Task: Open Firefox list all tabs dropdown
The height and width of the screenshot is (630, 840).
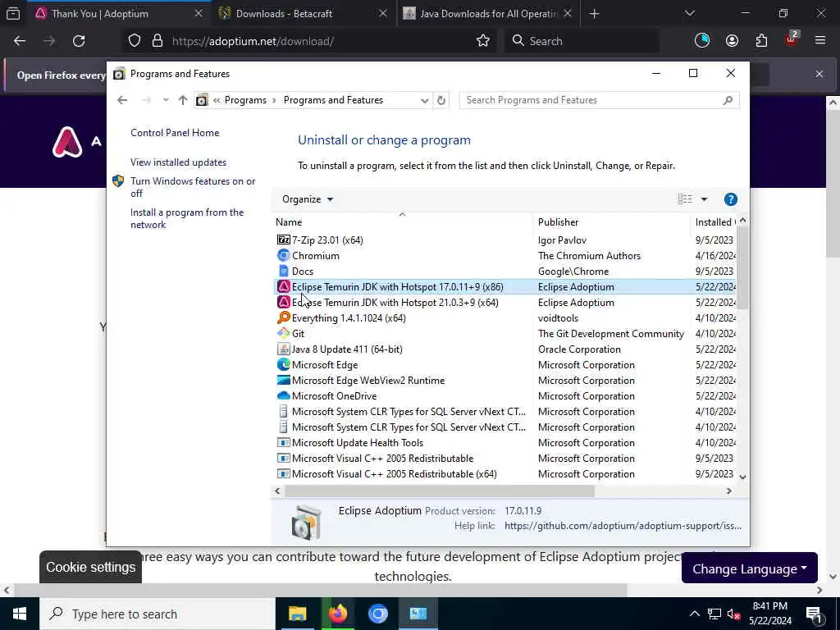Action: point(689,13)
